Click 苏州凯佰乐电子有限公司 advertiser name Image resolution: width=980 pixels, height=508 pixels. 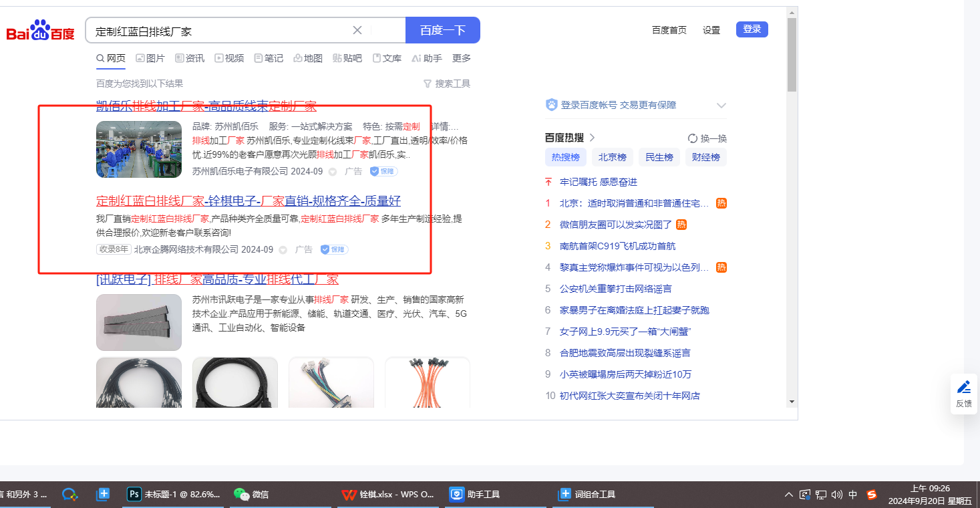click(x=240, y=171)
